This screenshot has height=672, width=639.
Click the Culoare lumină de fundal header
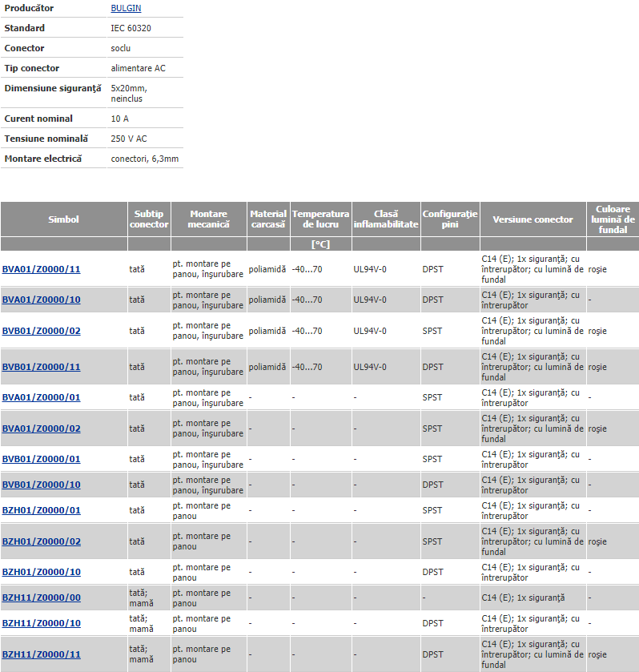(x=613, y=219)
